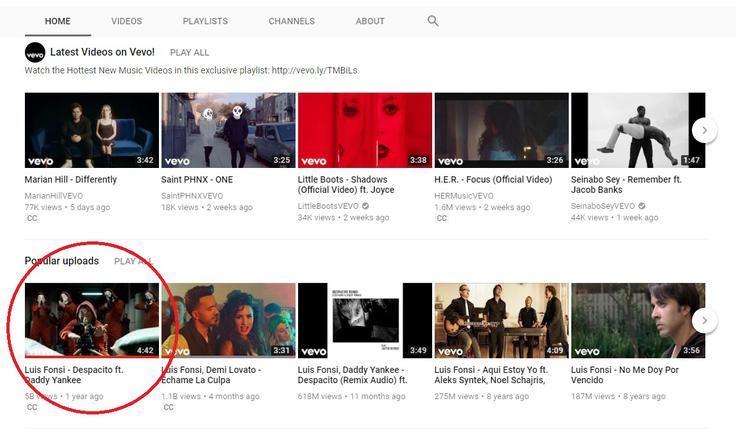The height and width of the screenshot is (440, 736).
Task: Click PLAY ALL for Latest Videos on Vevo
Action: tap(189, 53)
